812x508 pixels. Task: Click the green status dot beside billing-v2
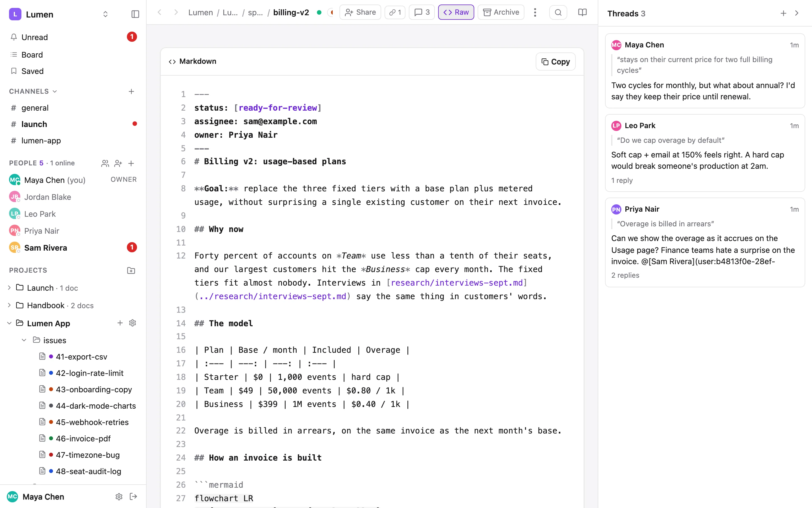pos(319,12)
